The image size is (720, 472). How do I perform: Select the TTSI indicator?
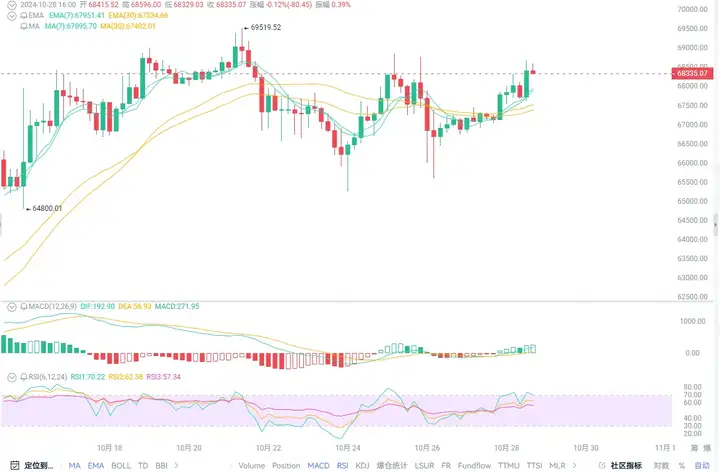click(534, 466)
